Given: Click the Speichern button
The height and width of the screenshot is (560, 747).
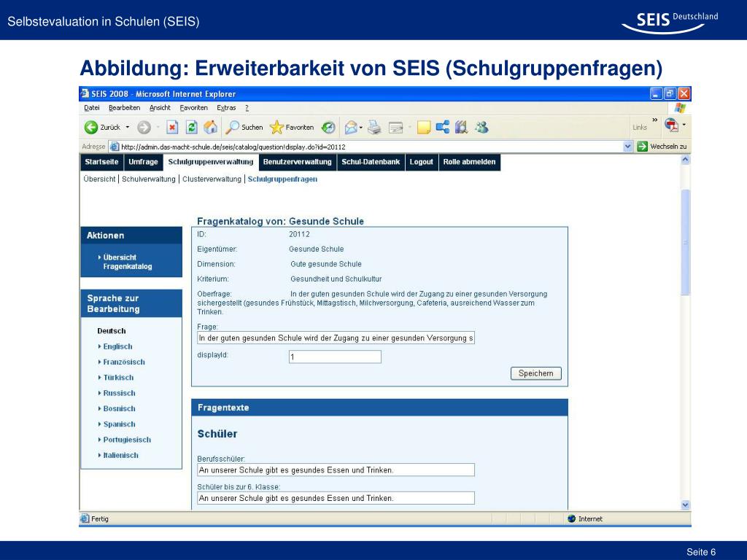Looking at the screenshot, I should 536,373.
